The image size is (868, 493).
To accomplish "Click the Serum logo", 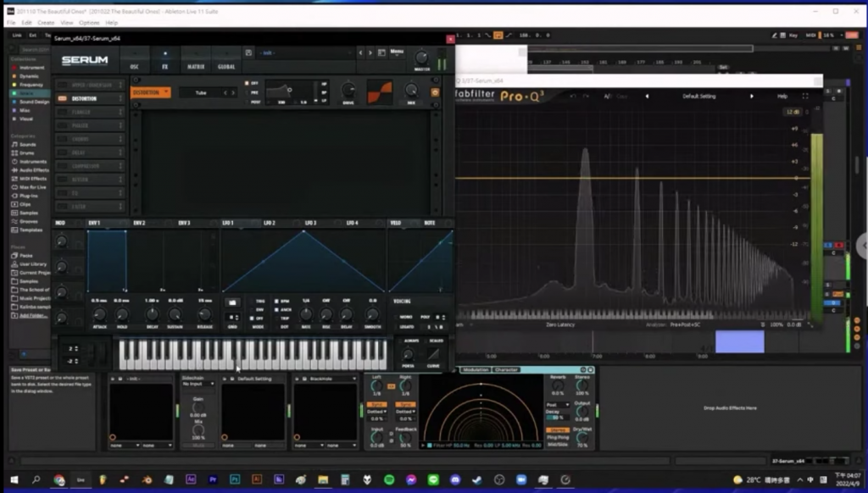I will [85, 60].
